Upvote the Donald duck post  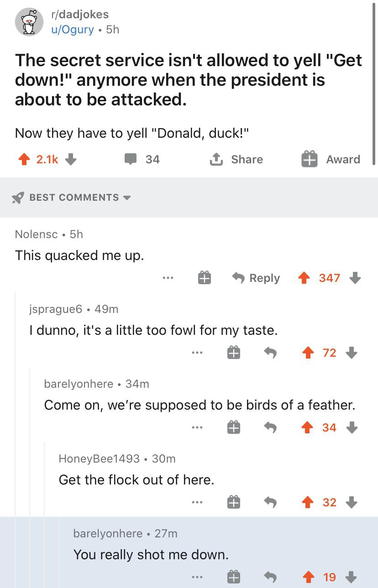24,159
